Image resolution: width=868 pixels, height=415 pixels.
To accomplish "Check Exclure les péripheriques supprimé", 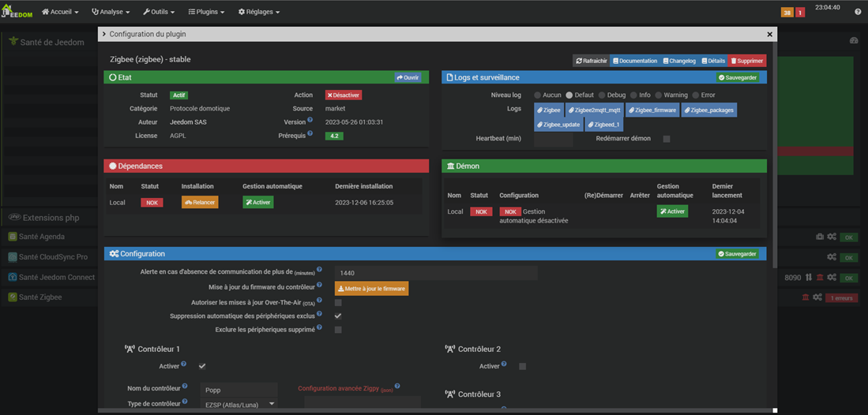I will pos(338,330).
